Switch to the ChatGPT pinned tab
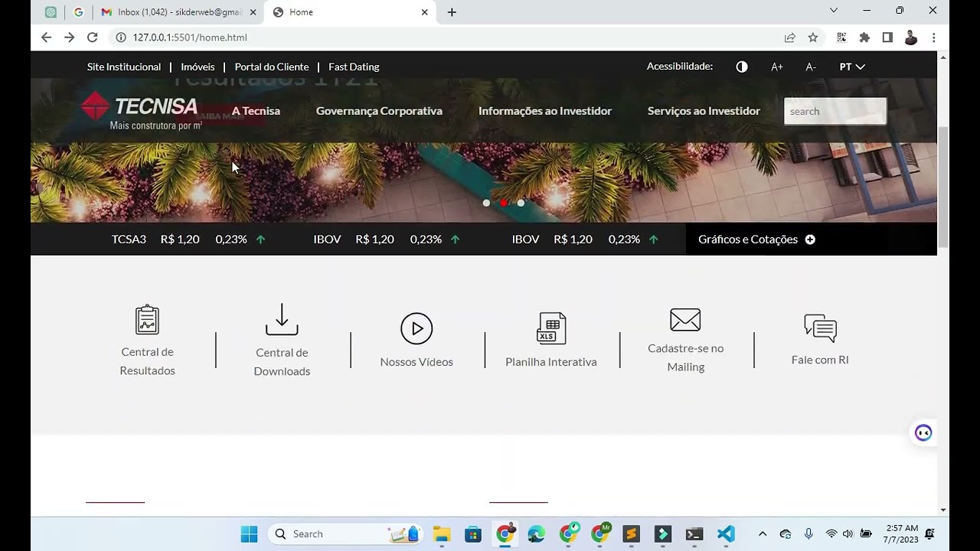This screenshot has width=980, height=551. (x=51, y=12)
